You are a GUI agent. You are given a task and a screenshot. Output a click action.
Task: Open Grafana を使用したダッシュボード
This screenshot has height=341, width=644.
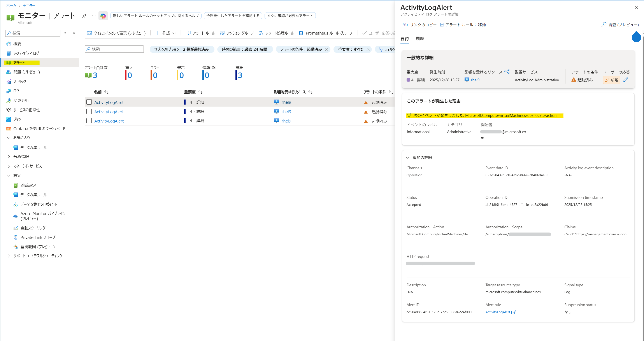tap(39, 129)
